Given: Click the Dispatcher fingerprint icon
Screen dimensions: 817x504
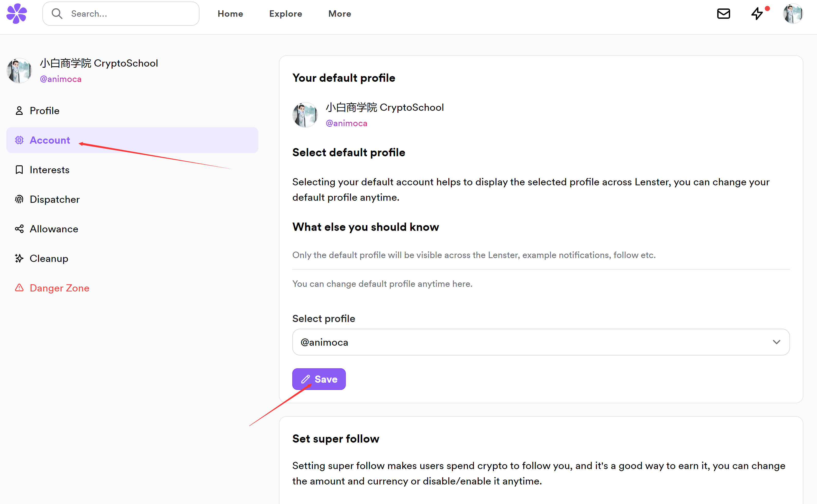Looking at the screenshot, I should coord(19,199).
